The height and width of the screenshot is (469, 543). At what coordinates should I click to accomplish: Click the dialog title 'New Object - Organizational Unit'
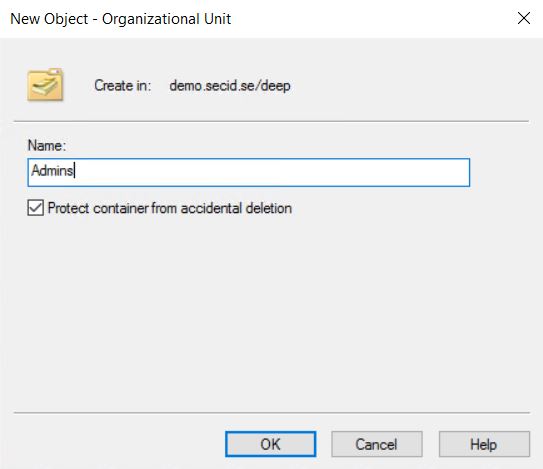point(121,19)
